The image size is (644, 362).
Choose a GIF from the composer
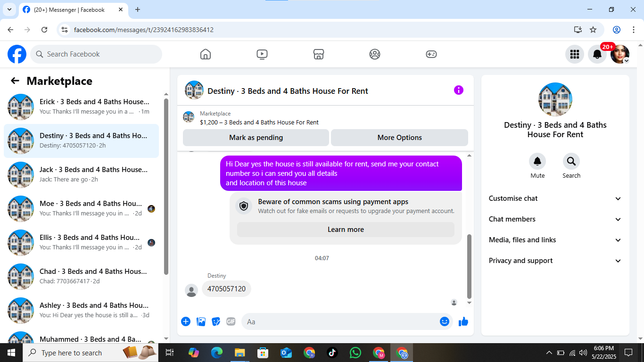231,321
